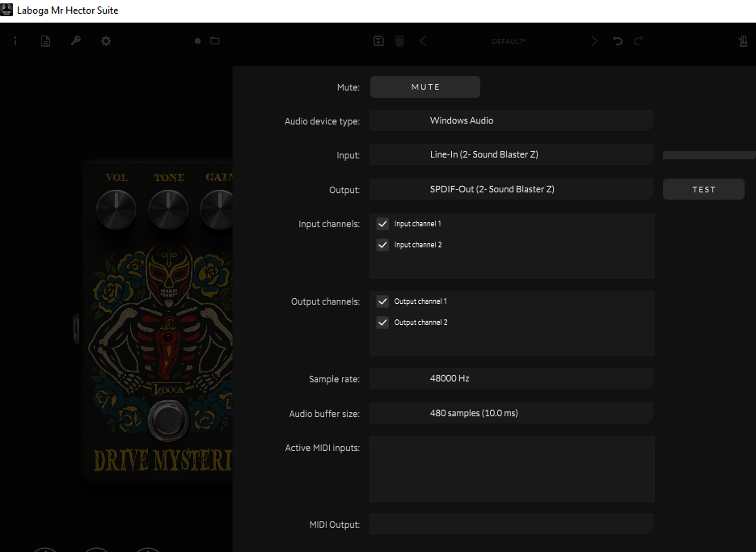Click the Laboga app icon in title bar
This screenshot has height=552, width=756.
pos(6,10)
